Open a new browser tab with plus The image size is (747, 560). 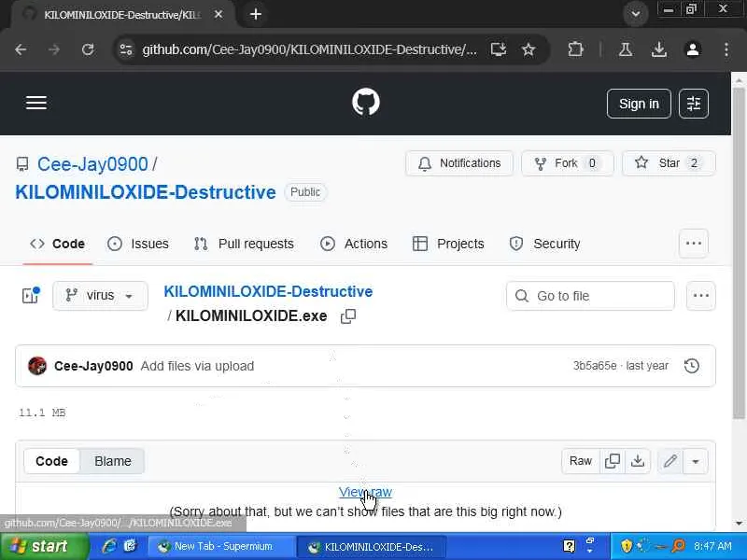256,14
